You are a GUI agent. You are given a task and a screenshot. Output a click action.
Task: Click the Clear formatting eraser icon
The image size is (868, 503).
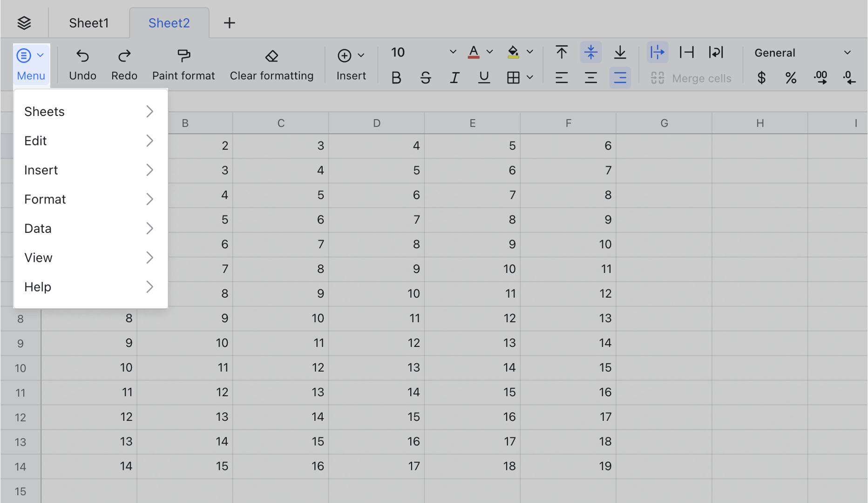point(271,56)
